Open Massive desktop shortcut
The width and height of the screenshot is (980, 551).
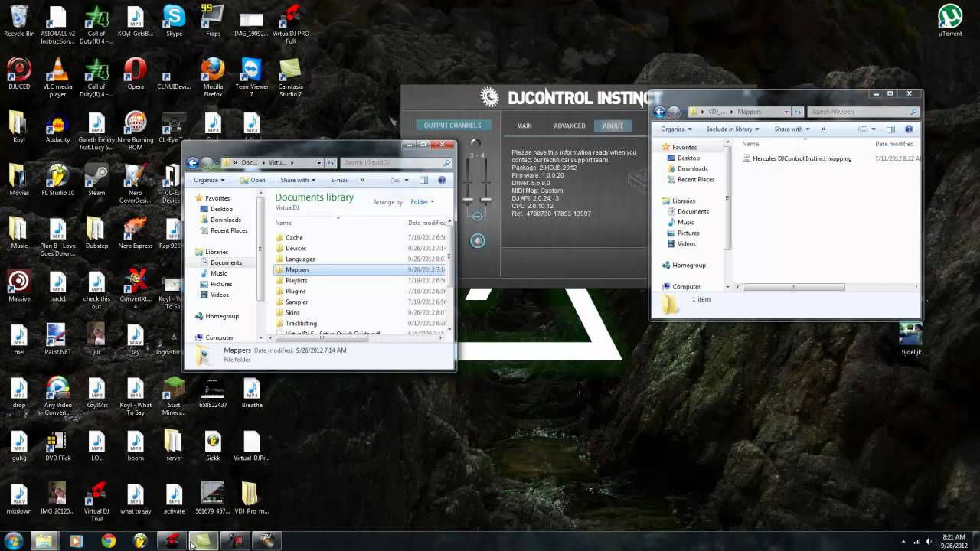click(18, 285)
